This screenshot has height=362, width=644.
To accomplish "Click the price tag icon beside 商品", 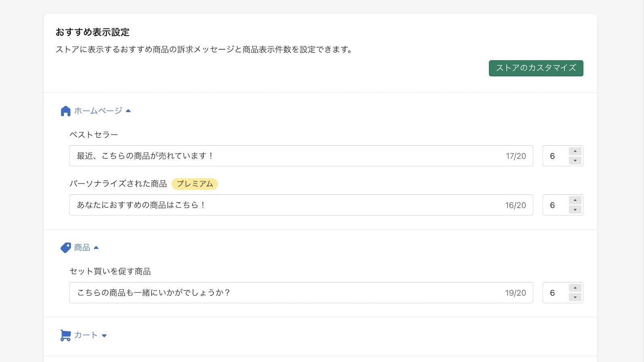I will point(65,247).
